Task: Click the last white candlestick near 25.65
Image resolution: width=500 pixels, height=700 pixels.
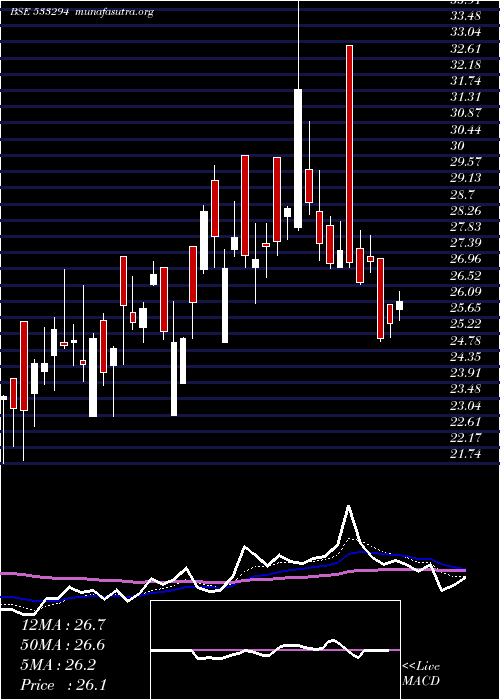Action: tap(400, 305)
